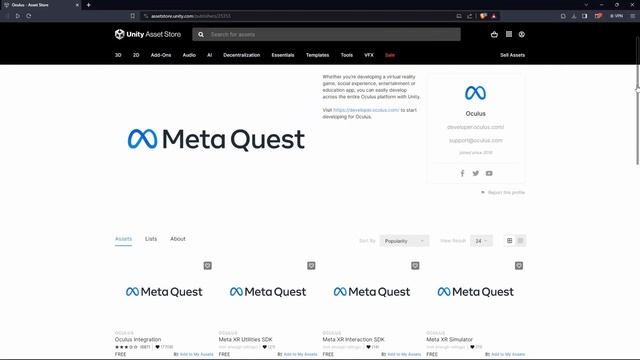
Task: Open Oculus YouTube channel icon
Action: pyautogui.click(x=489, y=173)
